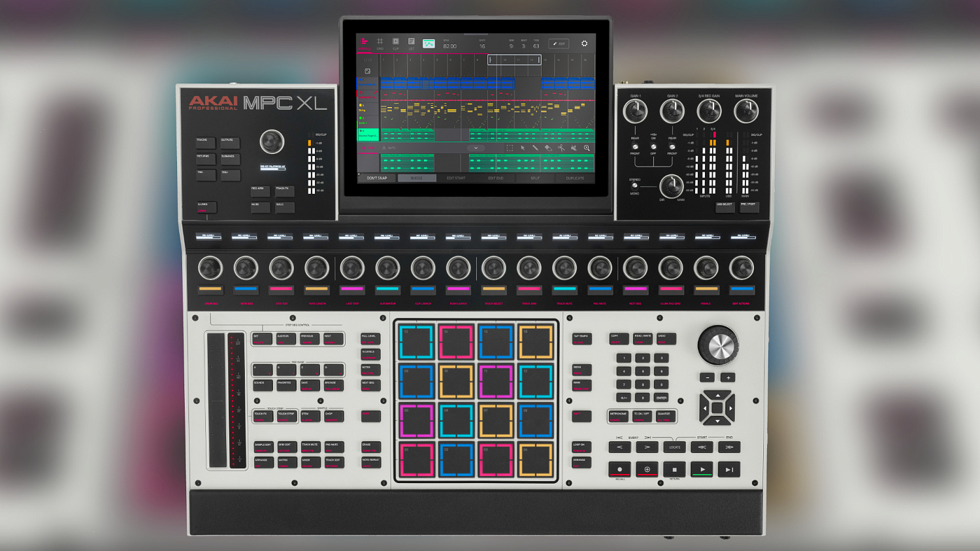Hit the LOCATE transport button
The width and height of the screenshot is (980, 551).
(x=674, y=447)
